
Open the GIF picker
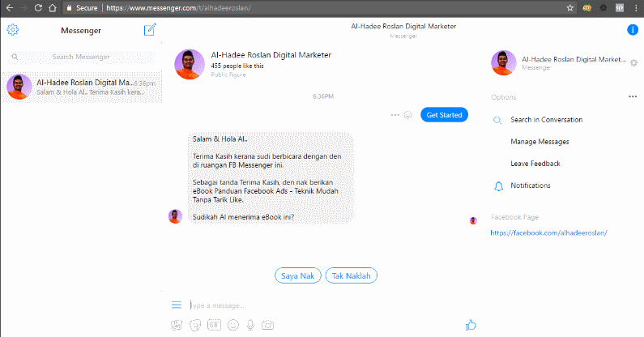click(214, 325)
